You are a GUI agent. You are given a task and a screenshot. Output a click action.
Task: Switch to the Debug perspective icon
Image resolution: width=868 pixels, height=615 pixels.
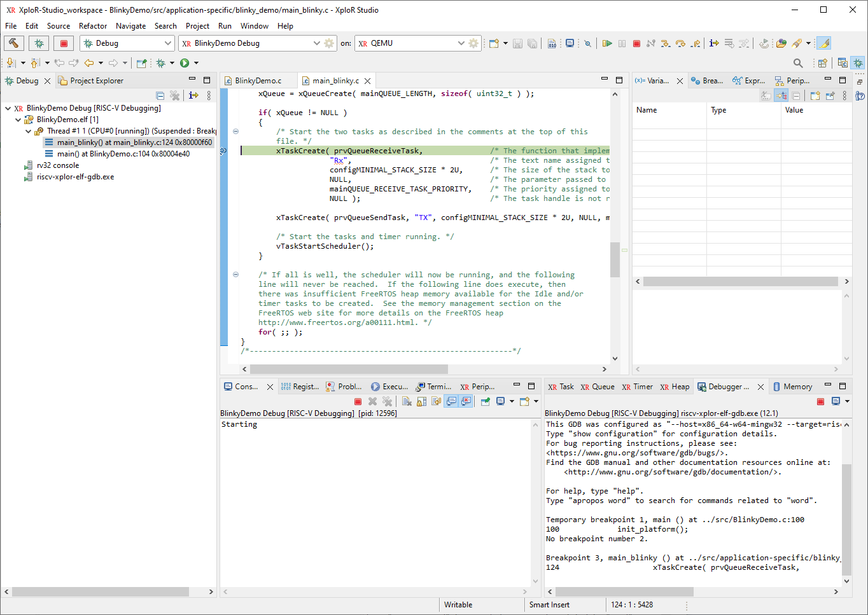(x=858, y=63)
